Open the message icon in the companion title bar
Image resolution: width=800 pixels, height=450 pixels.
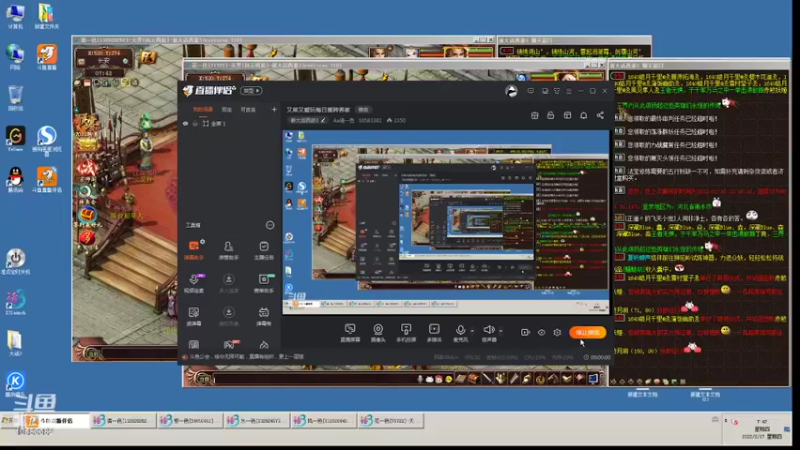pyautogui.click(x=531, y=91)
